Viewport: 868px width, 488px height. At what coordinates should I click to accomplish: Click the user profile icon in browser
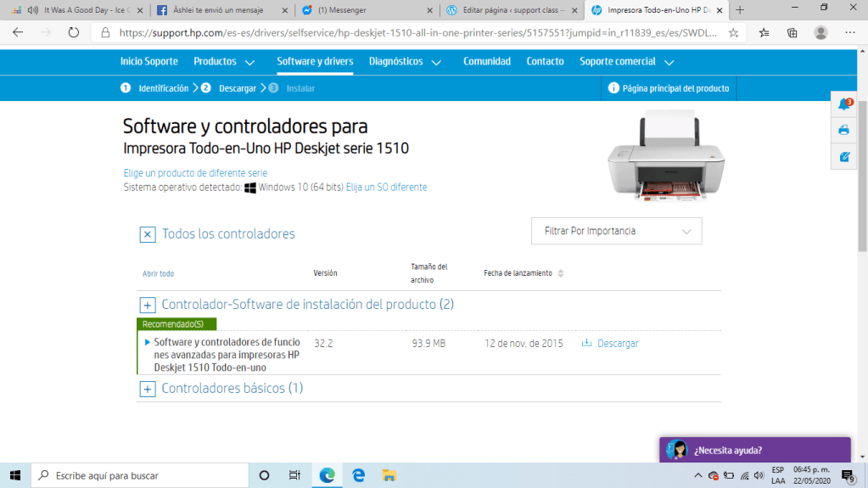pyautogui.click(x=820, y=33)
